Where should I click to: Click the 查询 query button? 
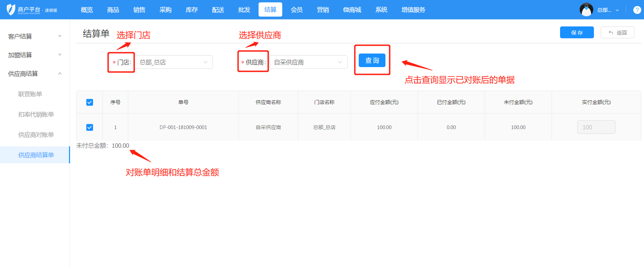(x=372, y=60)
